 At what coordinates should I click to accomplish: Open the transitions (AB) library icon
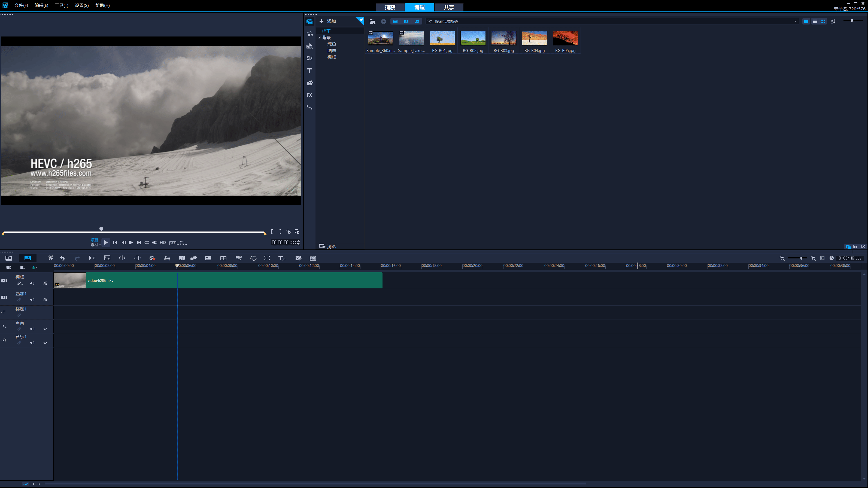[309, 58]
